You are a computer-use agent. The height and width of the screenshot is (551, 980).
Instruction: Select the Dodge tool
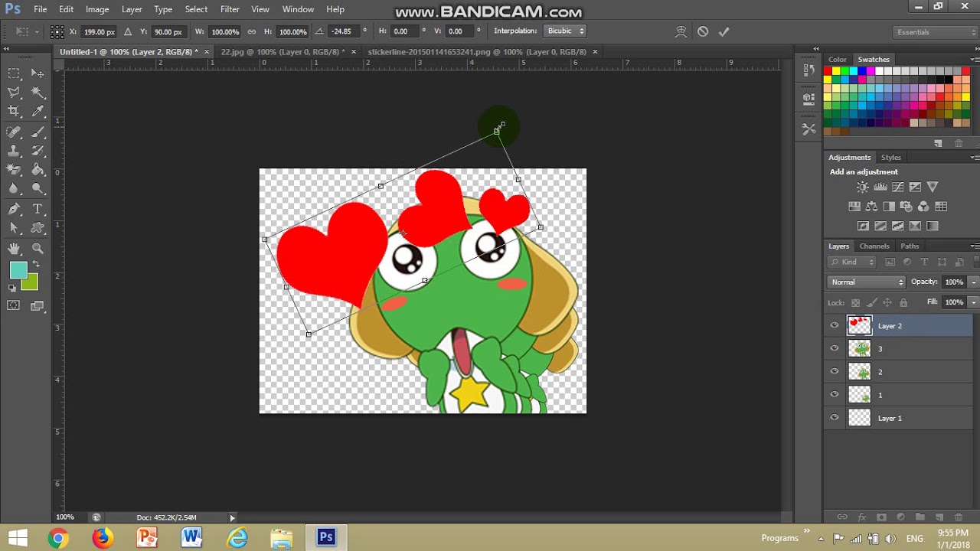coord(38,189)
